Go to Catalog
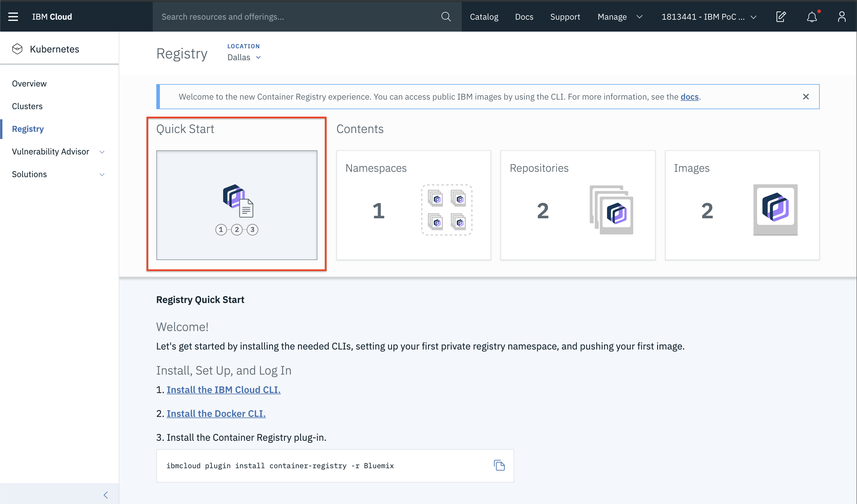The height and width of the screenshot is (504, 857). point(484,17)
